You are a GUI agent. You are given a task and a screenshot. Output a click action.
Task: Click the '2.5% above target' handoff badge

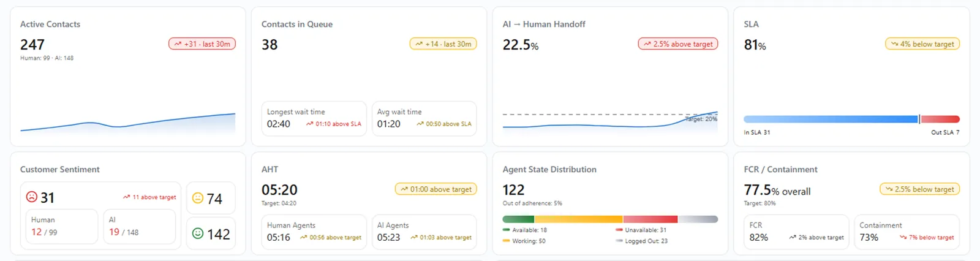[678, 44]
